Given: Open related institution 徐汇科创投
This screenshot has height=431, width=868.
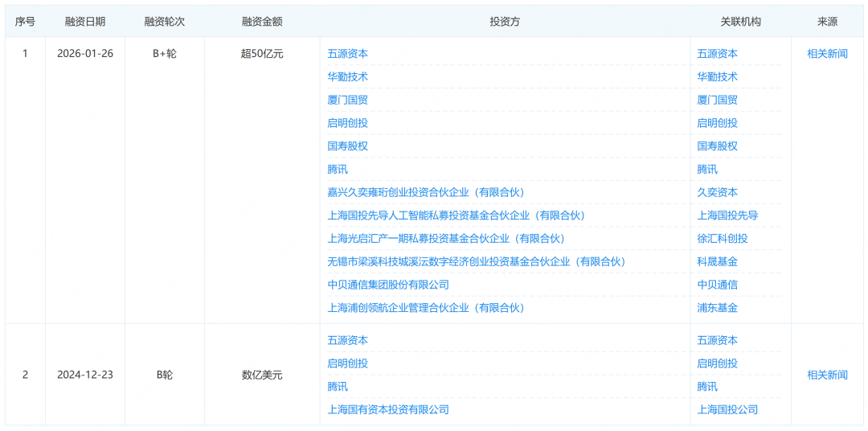Looking at the screenshot, I should tap(723, 239).
